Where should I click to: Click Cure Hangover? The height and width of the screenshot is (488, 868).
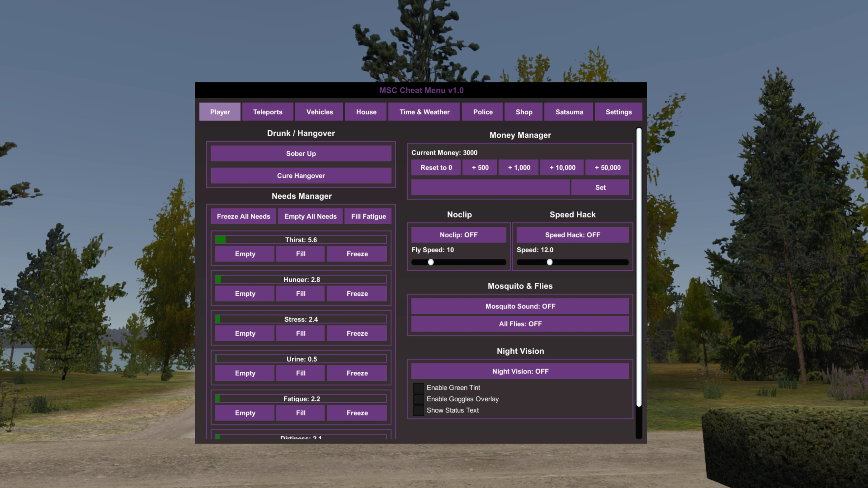[301, 176]
